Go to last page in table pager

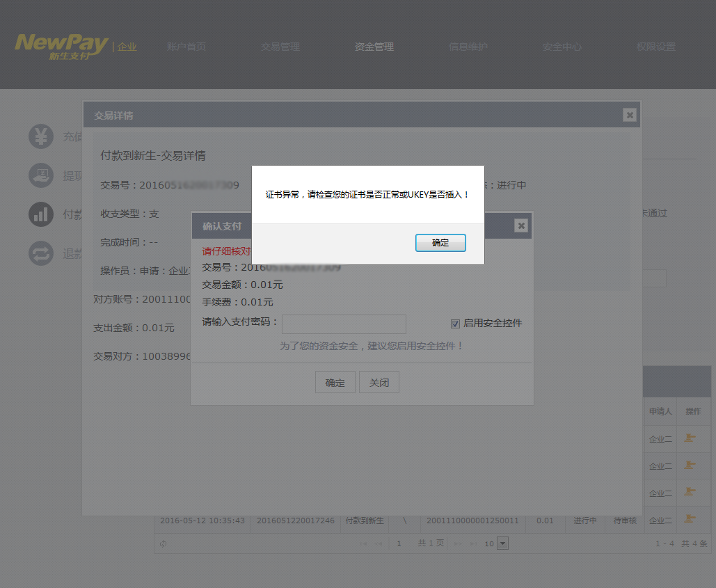[x=473, y=543]
